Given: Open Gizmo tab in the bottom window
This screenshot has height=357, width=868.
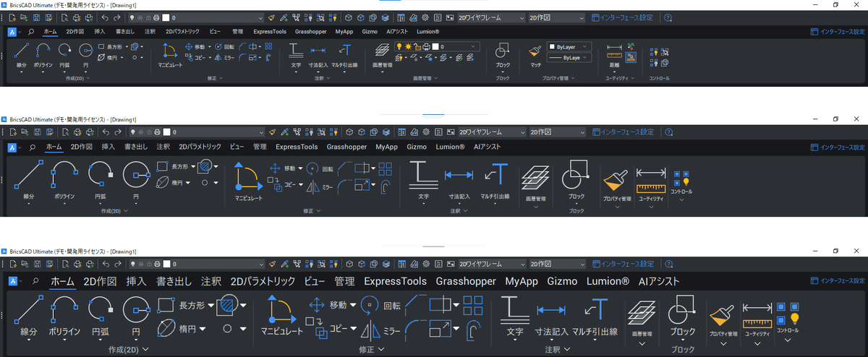Looking at the screenshot, I should click(562, 281).
